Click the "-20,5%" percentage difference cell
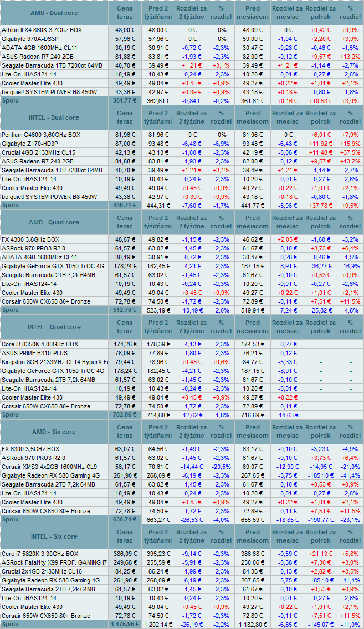 [221, 467]
